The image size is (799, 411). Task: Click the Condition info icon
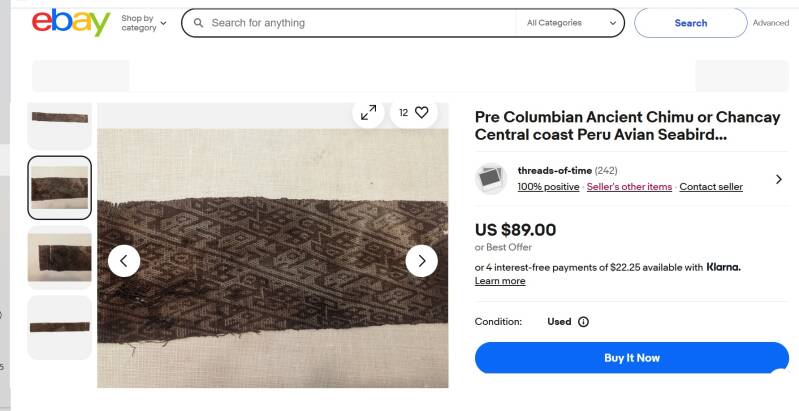(583, 322)
